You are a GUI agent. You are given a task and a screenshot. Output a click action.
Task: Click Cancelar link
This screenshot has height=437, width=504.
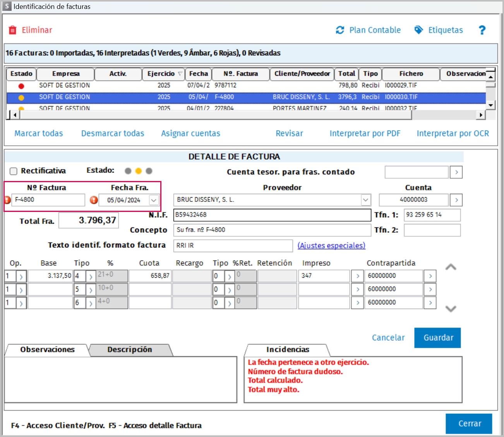tap(388, 338)
